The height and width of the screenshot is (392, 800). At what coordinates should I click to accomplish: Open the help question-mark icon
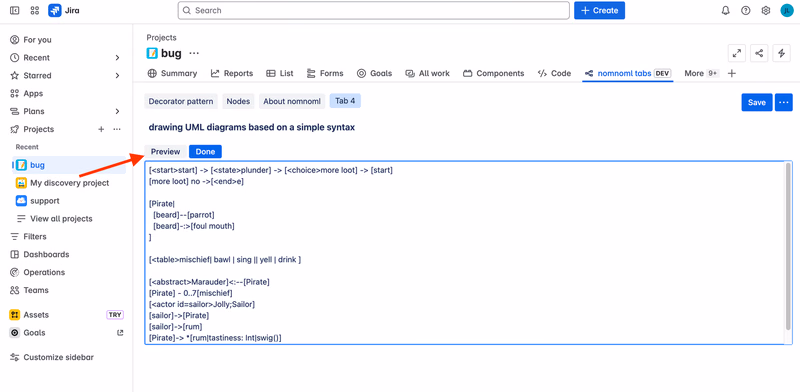(x=746, y=10)
